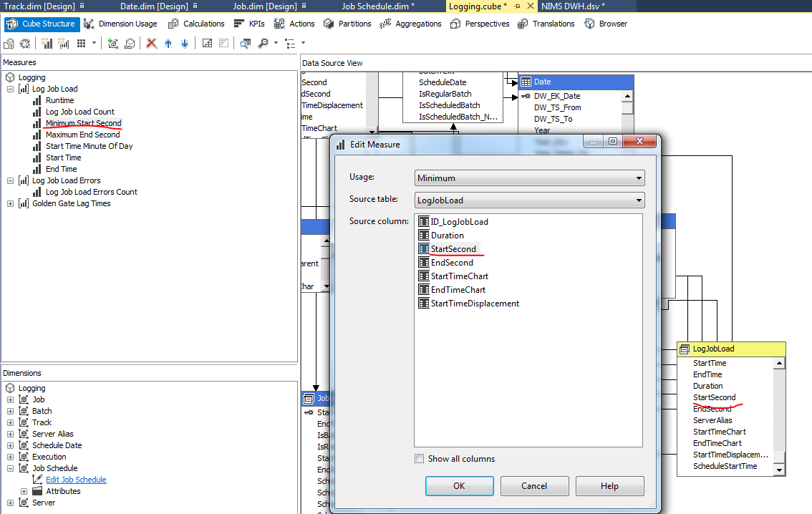Image resolution: width=812 pixels, height=514 pixels.
Task: Click the OK button in Edit Measure
Action: [459, 485]
